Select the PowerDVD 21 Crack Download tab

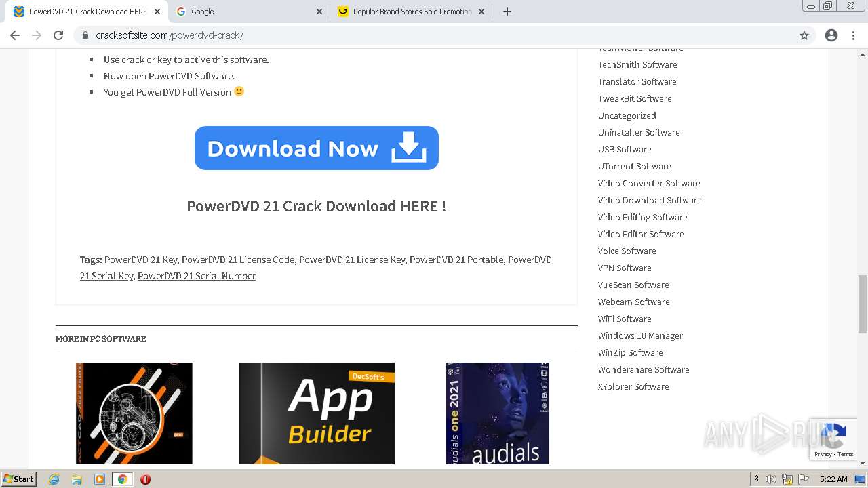point(87,12)
